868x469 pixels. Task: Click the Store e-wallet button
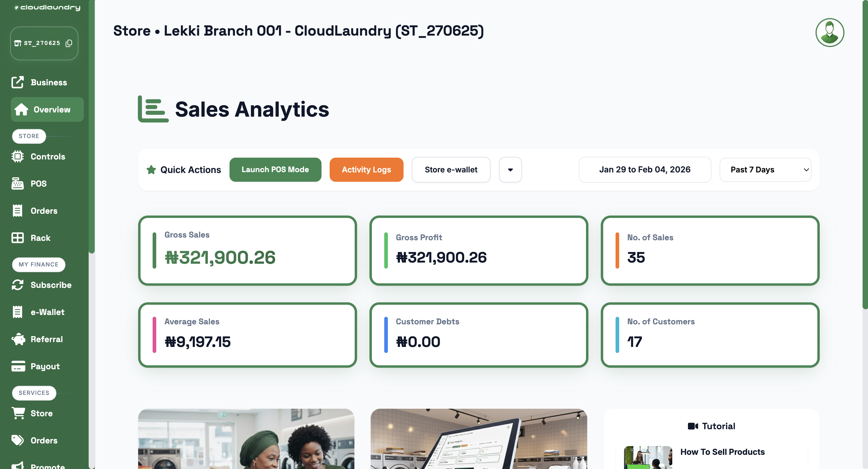(x=451, y=170)
